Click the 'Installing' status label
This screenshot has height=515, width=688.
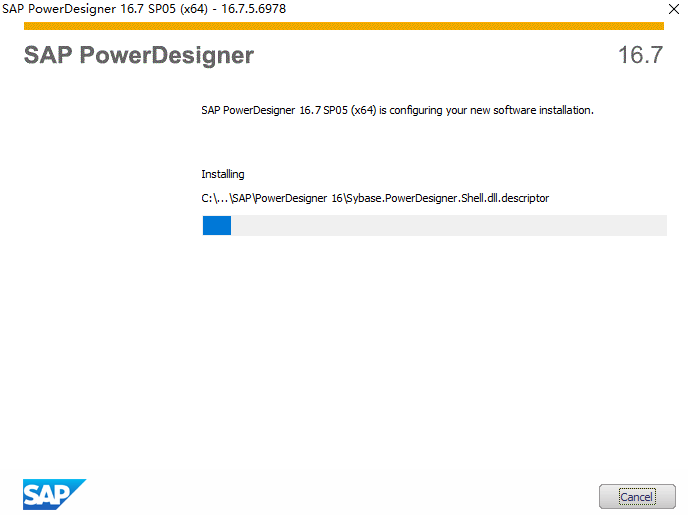tap(222, 174)
